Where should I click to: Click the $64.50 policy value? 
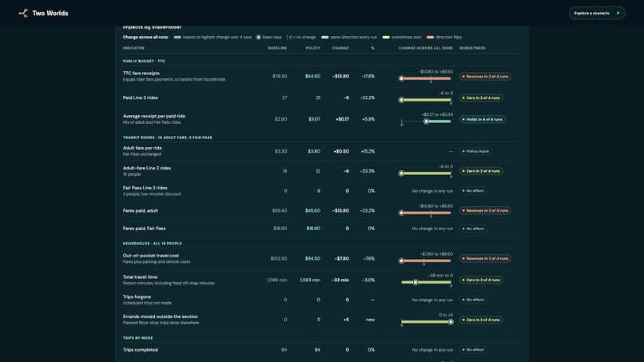coord(312,77)
